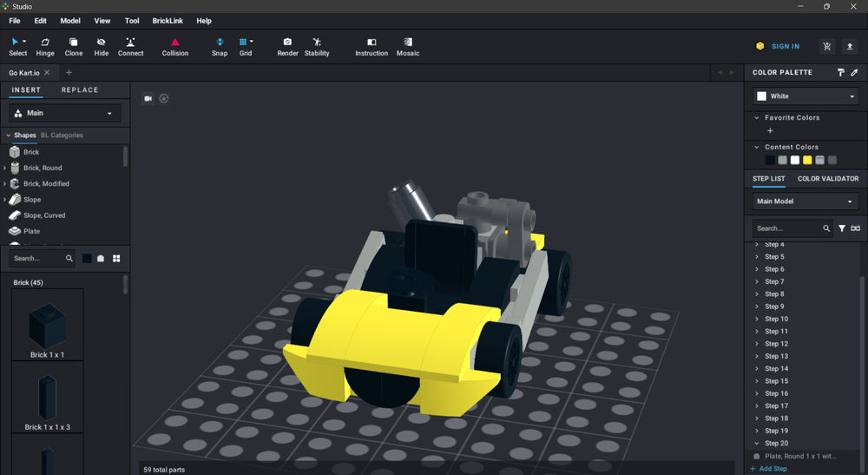This screenshot has height=475, width=868.
Task: Open the Edit menu
Action: point(41,21)
